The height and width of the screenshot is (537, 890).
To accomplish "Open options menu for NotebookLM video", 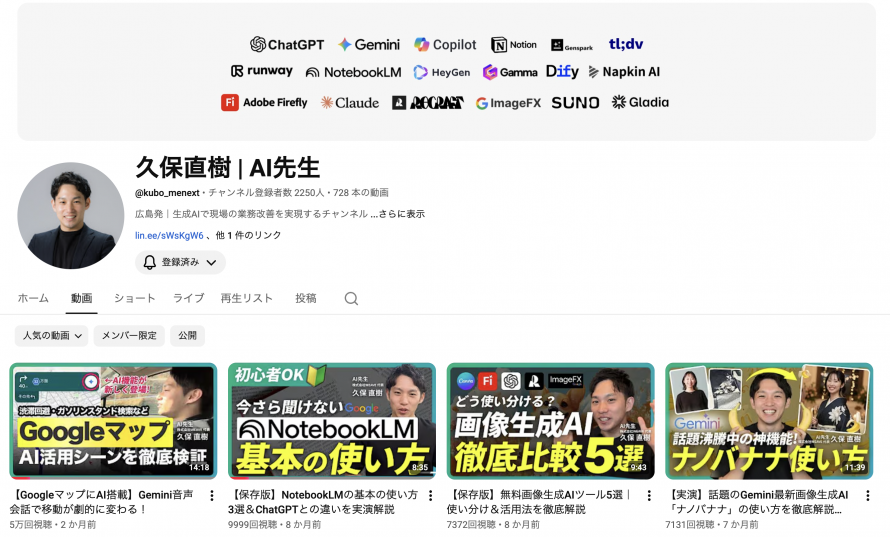I will tap(430, 496).
